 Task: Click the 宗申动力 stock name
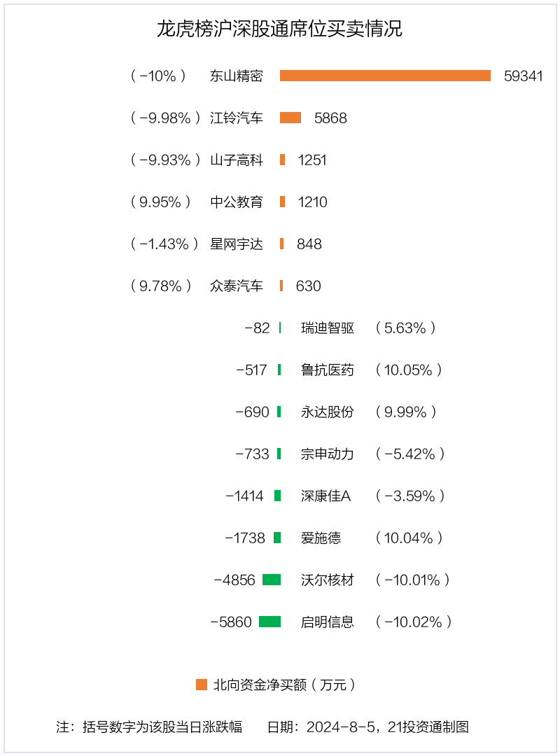pos(328,454)
